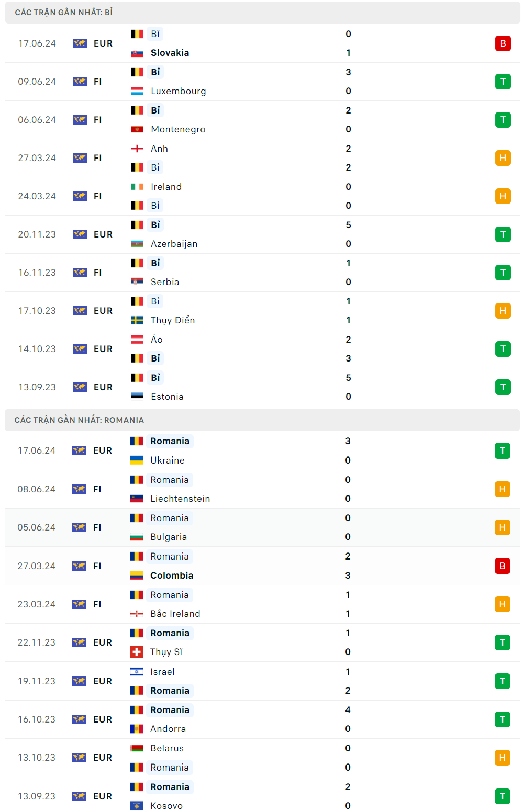Open the 14.10.23 Áo vs Bỉ match row
The height and width of the screenshot is (812, 524).
(262, 349)
